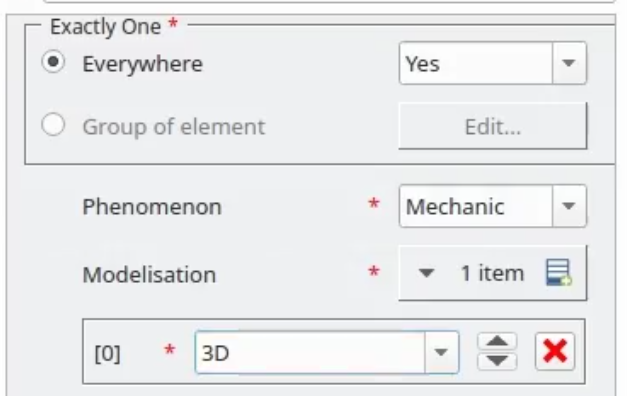Click the Edit... button

(493, 126)
